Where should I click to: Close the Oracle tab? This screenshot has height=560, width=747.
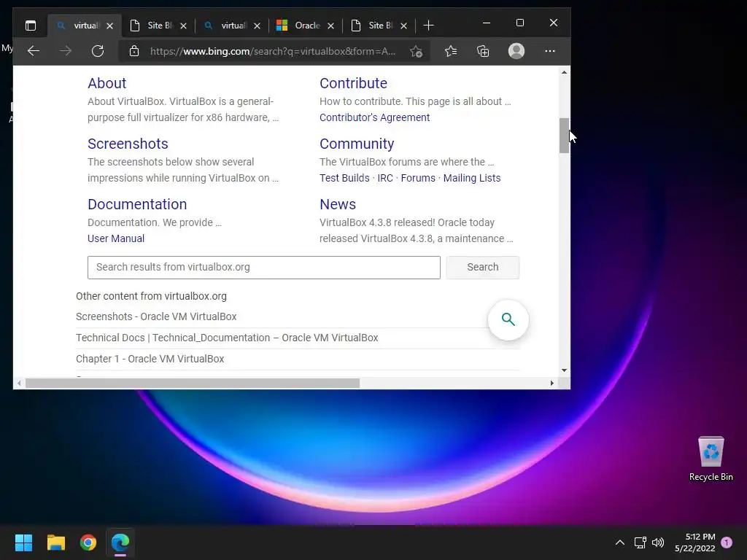[x=330, y=26]
